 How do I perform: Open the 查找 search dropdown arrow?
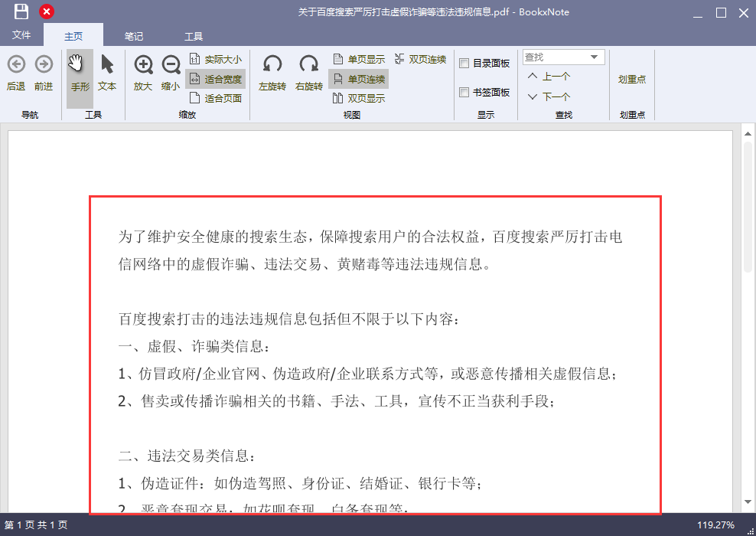click(x=595, y=57)
